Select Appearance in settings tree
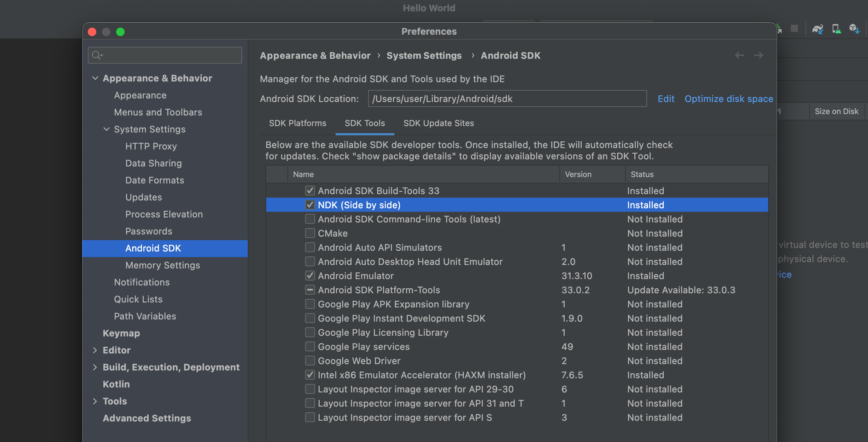Screen dimensions: 868x442 tap(140, 95)
